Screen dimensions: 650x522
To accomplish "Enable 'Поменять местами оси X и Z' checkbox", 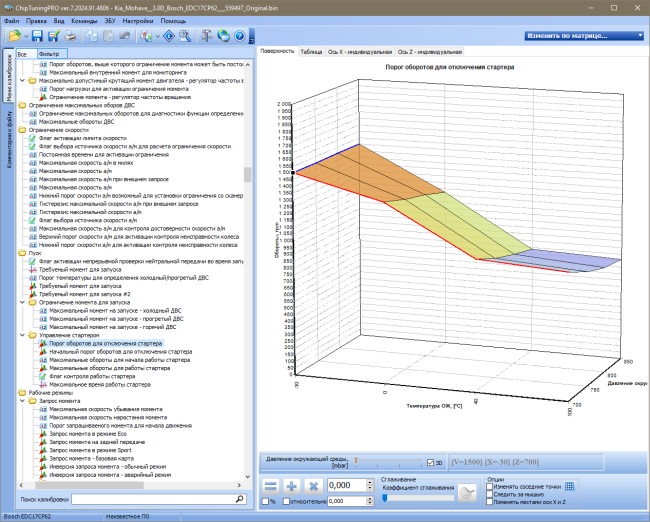I will (490, 502).
